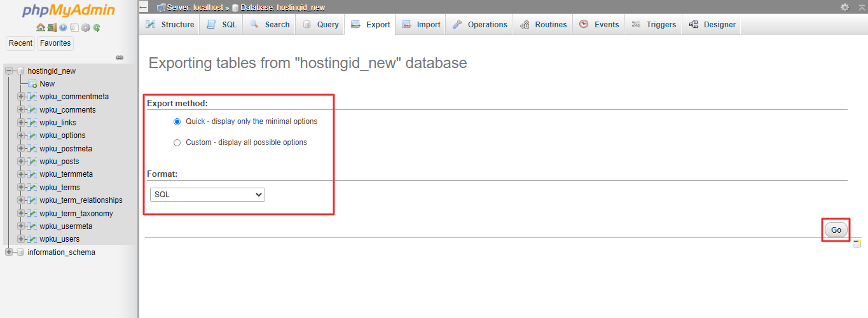
Task: Open the Designer tab
Action: coord(712,25)
